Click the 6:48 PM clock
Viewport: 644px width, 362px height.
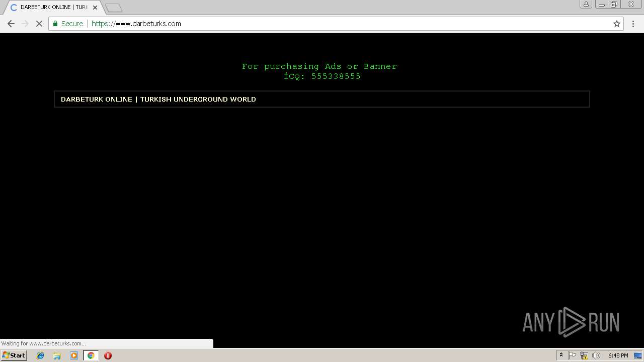[x=618, y=355]
